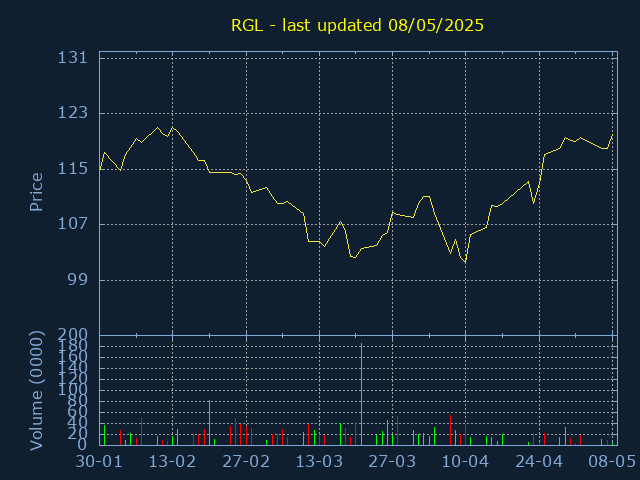This screenshot has height=480, width=640.
Task: Click the 30-01 date label
Action: [99, 462]
